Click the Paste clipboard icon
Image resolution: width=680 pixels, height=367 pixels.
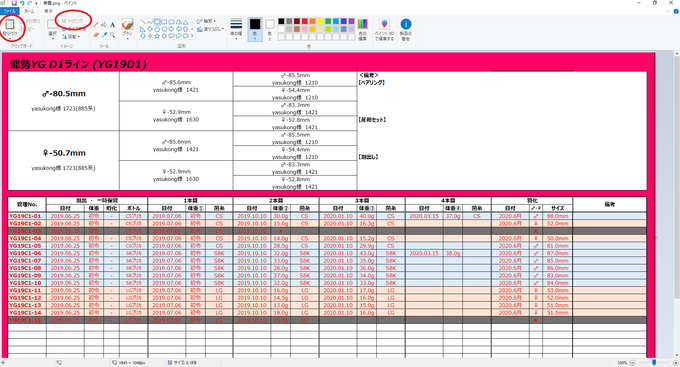pyautogui.click(x=10, y=24)
